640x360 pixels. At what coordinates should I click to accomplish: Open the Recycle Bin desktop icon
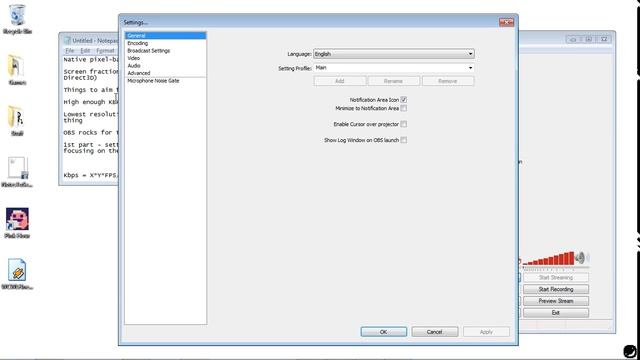point(17,19)
